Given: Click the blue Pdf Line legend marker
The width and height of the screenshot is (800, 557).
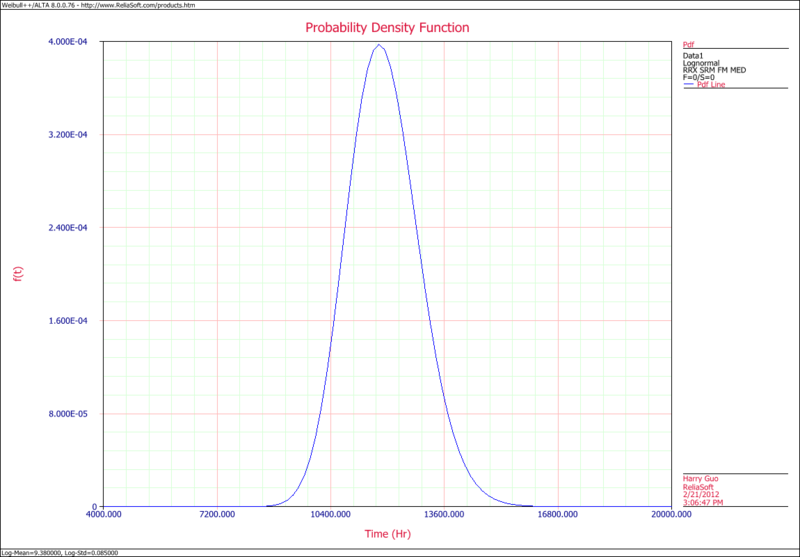Looking at the screenshot, I should click(x=688, y=85).
